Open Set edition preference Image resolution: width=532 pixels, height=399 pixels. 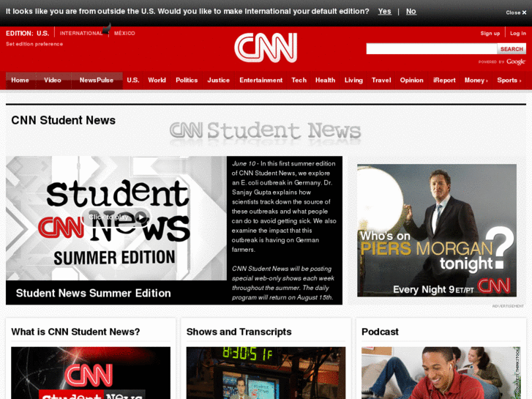pyautogui.click(x=34, y=44)
